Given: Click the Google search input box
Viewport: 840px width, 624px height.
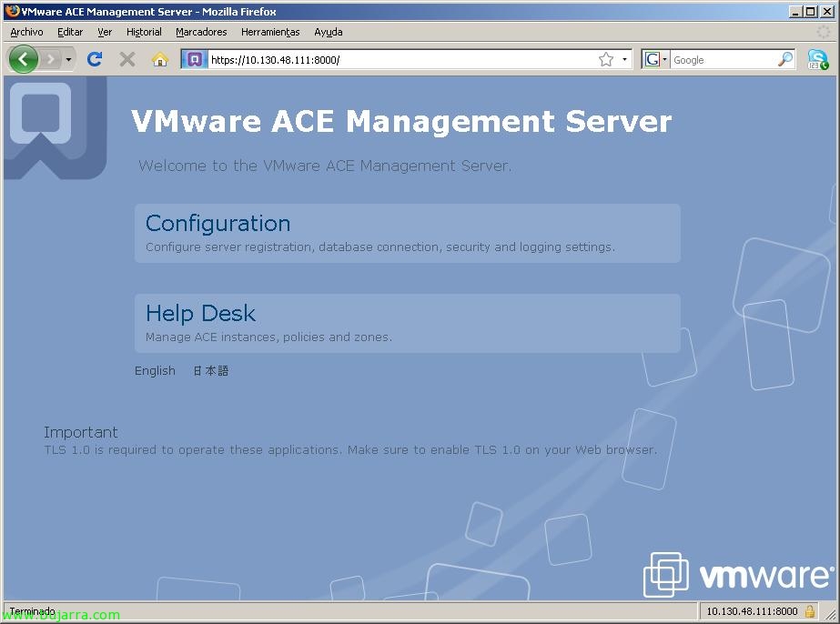Looking at the screenshot, I should pyautogui.click(x=724, y=59).
